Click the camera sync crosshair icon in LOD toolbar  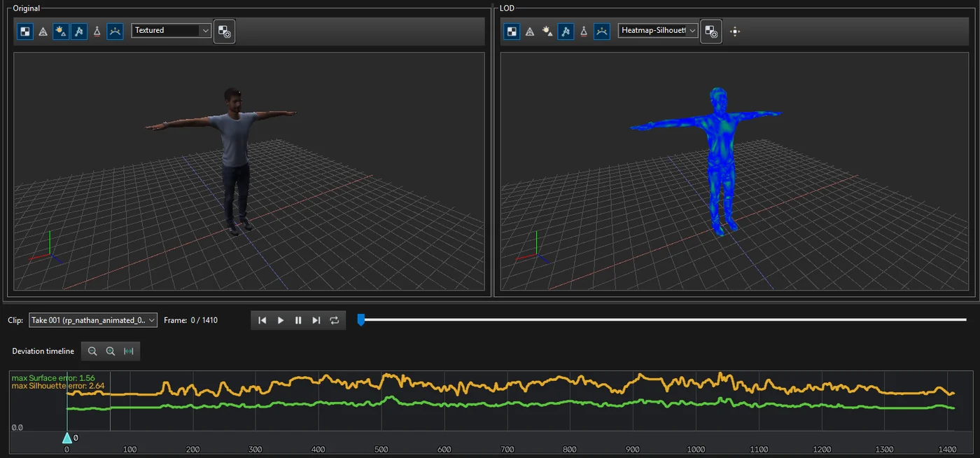[735, 32]
